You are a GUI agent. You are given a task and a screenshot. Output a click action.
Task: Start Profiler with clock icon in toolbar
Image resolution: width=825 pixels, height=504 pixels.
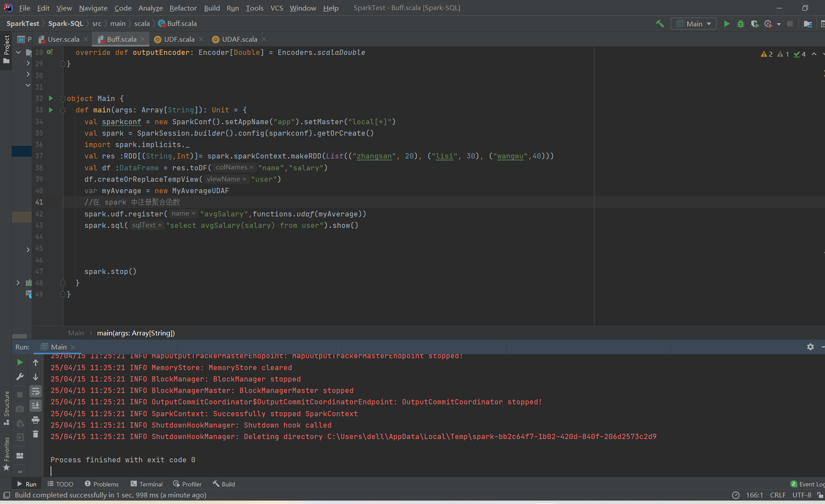(x=768, y=24)
